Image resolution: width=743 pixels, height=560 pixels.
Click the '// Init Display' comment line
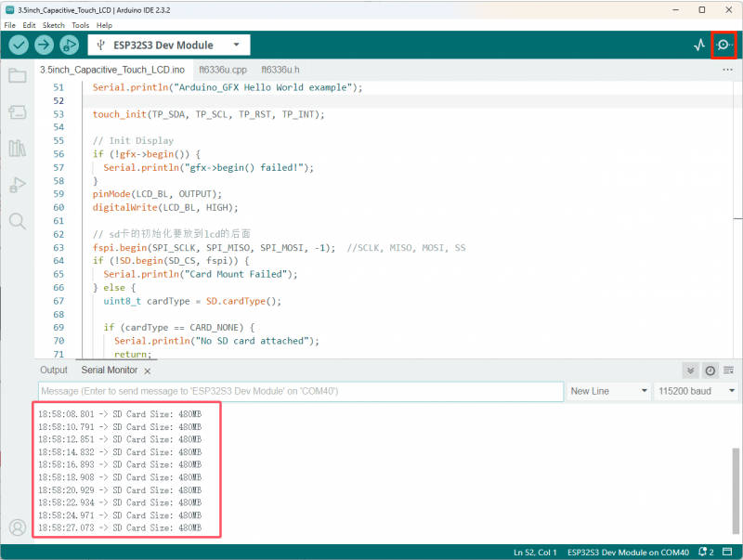click(133, 141)
